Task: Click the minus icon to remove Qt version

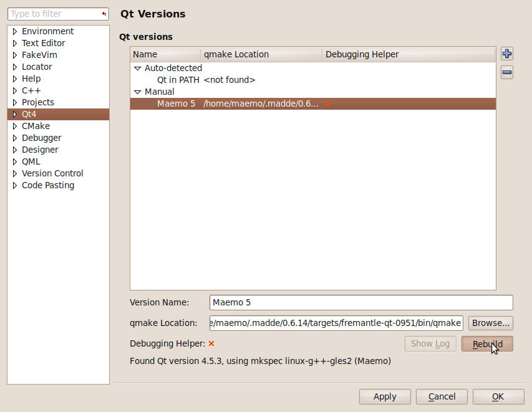Action: (507, 72)
